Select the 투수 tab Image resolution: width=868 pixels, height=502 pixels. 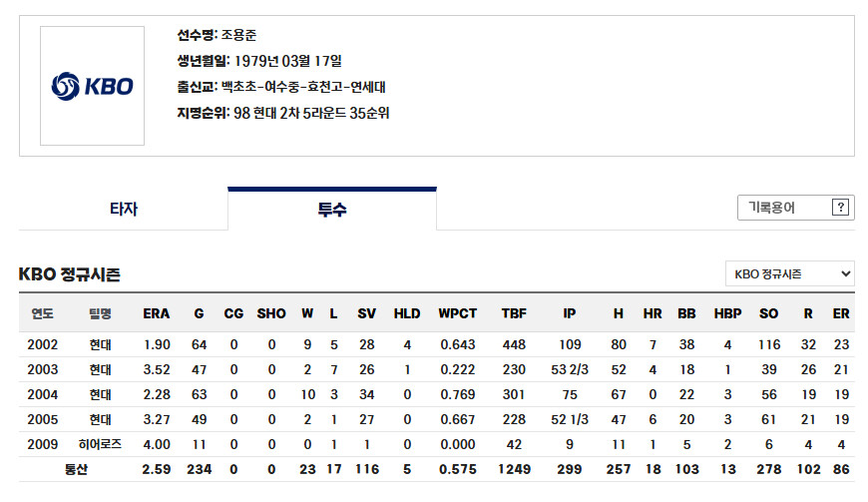pos(332,209)
